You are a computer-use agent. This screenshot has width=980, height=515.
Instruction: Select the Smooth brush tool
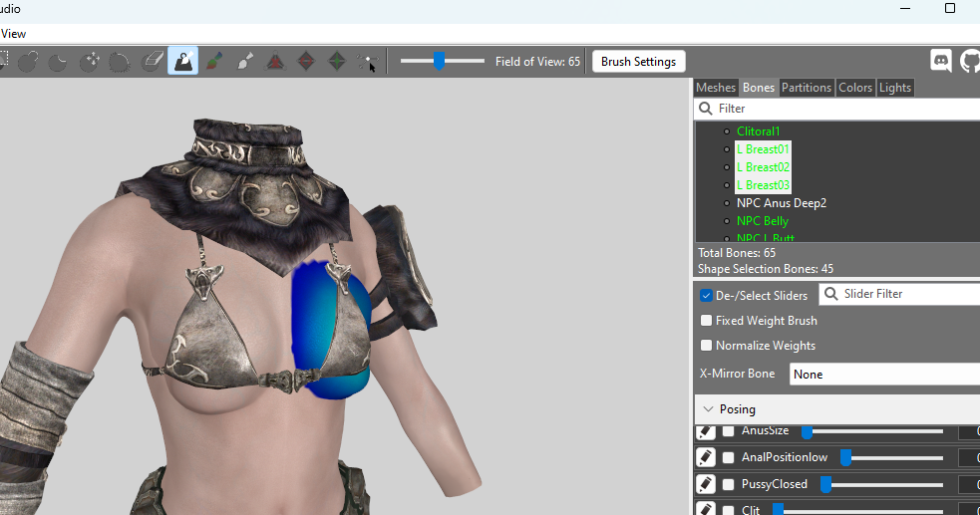(x=120, y=61)
